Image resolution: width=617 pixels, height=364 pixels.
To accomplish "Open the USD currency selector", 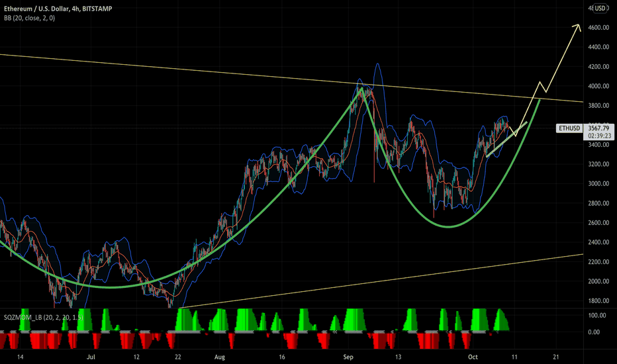I will pos(600,8).
